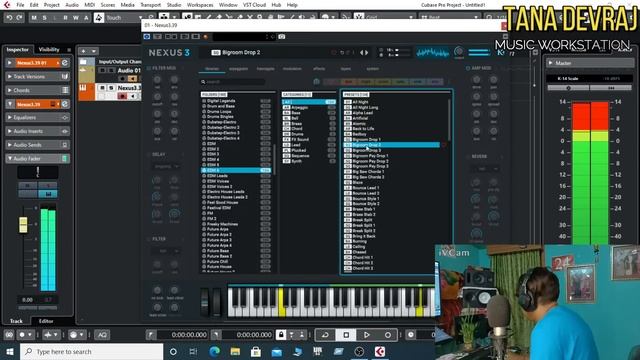Toggle monitor on Audio 01 track
This screenshot has height=360, width=640.
tap(133, 78)
